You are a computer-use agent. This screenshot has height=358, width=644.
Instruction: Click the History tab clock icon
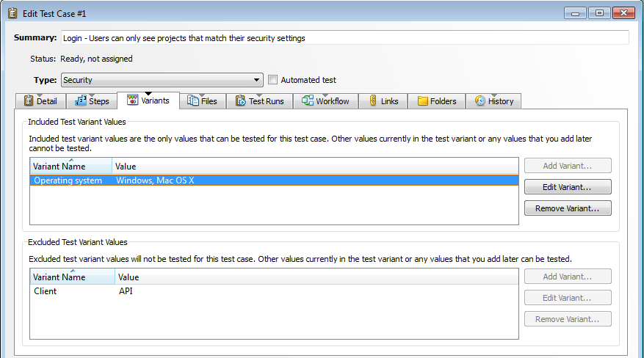click(480, 101)
